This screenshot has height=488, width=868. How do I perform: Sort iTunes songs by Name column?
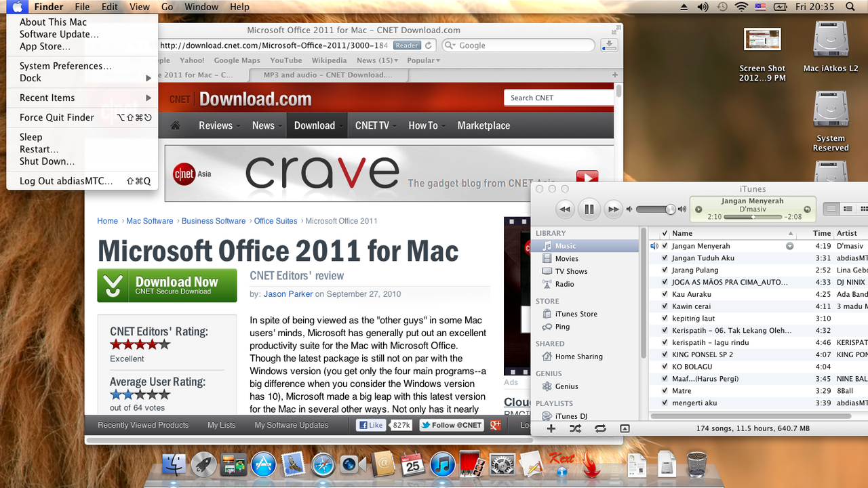click(732, 233)
